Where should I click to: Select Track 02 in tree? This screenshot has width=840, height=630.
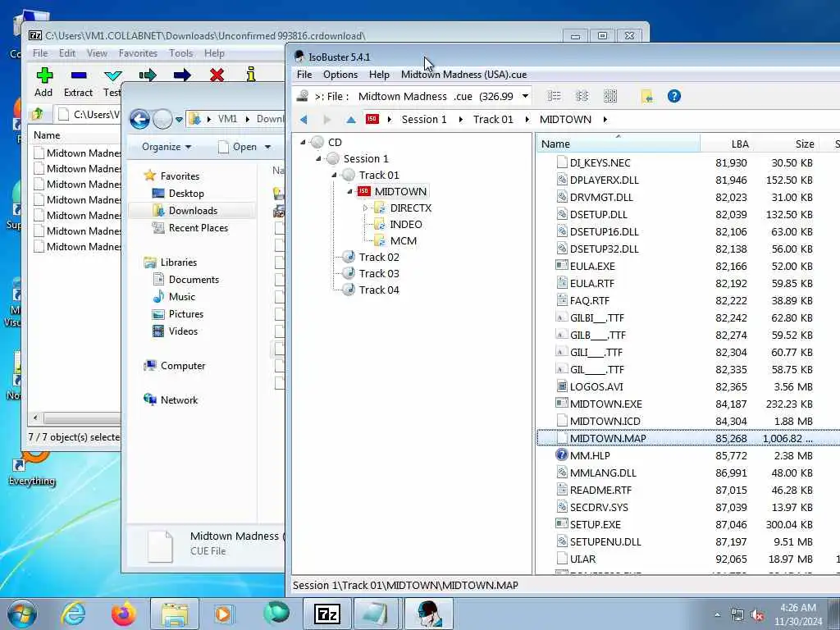pyautogui.click(x=378, y=257)
